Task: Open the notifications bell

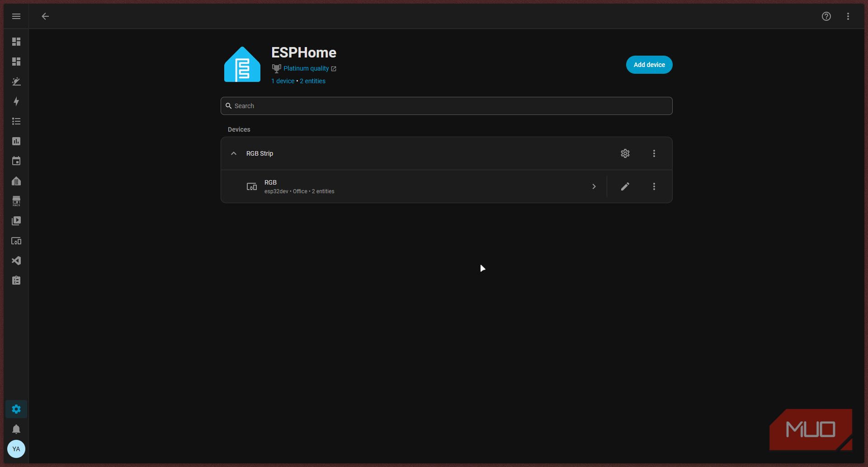Action: [x=16, y=429]
